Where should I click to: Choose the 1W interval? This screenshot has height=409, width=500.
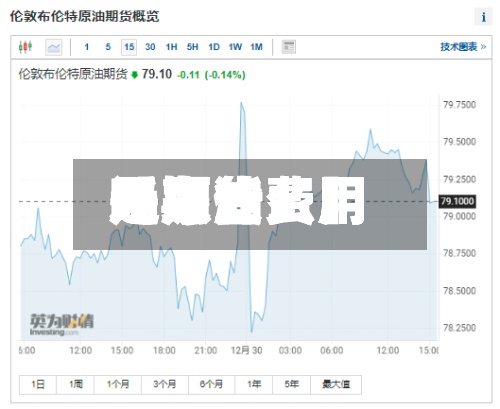(235, 47)
